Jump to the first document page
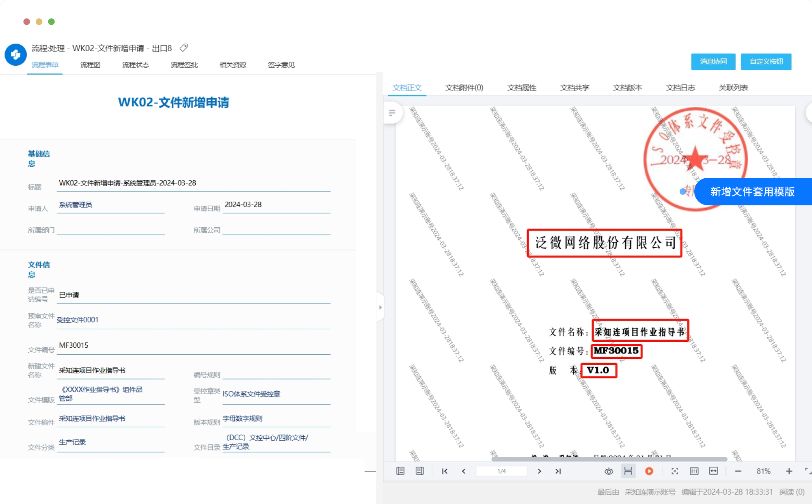The image size is (812, 504). (x=445, y=471)
